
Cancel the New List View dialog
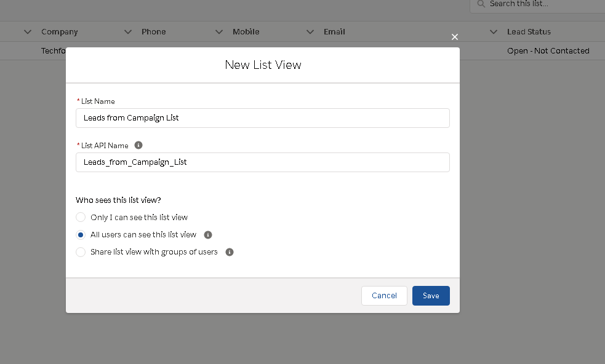(384, 296)
